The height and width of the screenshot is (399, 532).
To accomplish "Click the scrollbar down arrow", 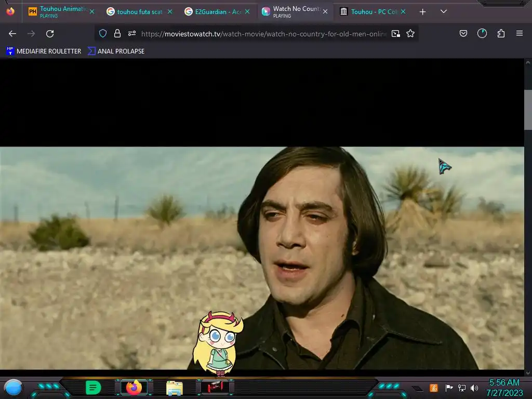I will point(528,373).
